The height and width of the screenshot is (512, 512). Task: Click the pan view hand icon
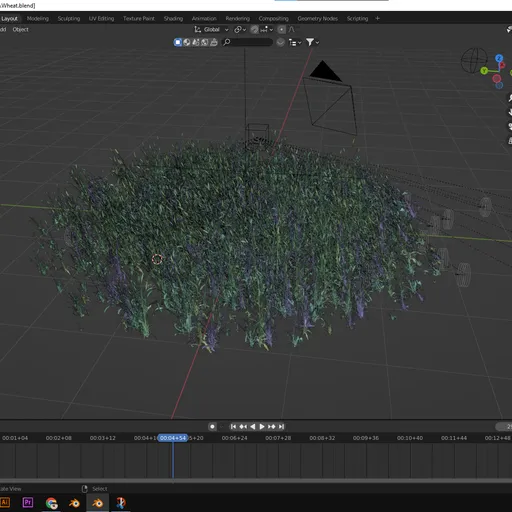[x=509, y=112]
